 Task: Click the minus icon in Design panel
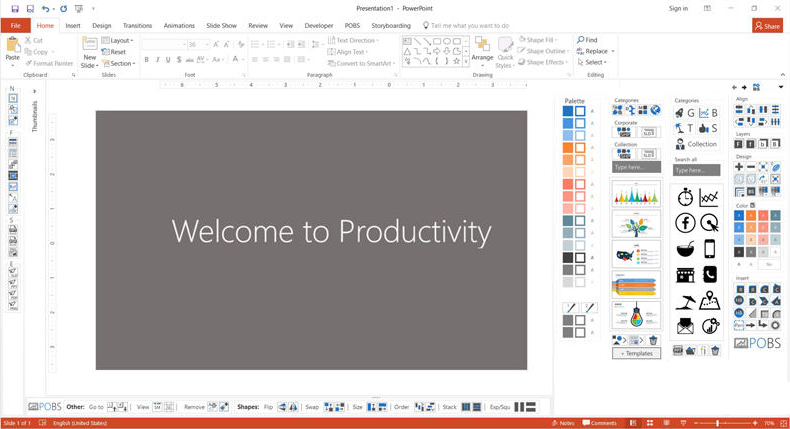pyautogui.click(x=751, y=167)
